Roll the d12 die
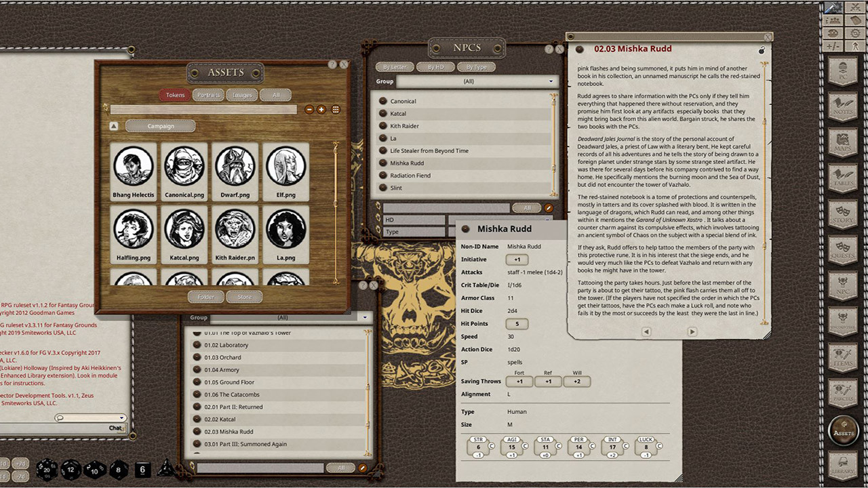Screen dimensions: 868x488 pos(70,470)
